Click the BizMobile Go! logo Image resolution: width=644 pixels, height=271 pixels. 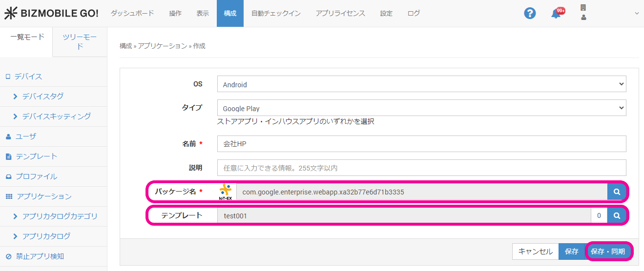click(x=51, y=13)
